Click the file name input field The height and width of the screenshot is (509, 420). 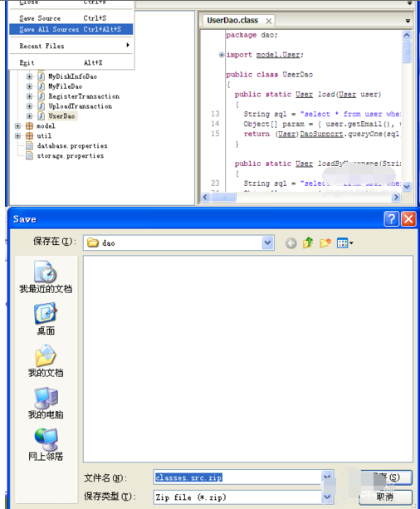click(x=238, y=477)
